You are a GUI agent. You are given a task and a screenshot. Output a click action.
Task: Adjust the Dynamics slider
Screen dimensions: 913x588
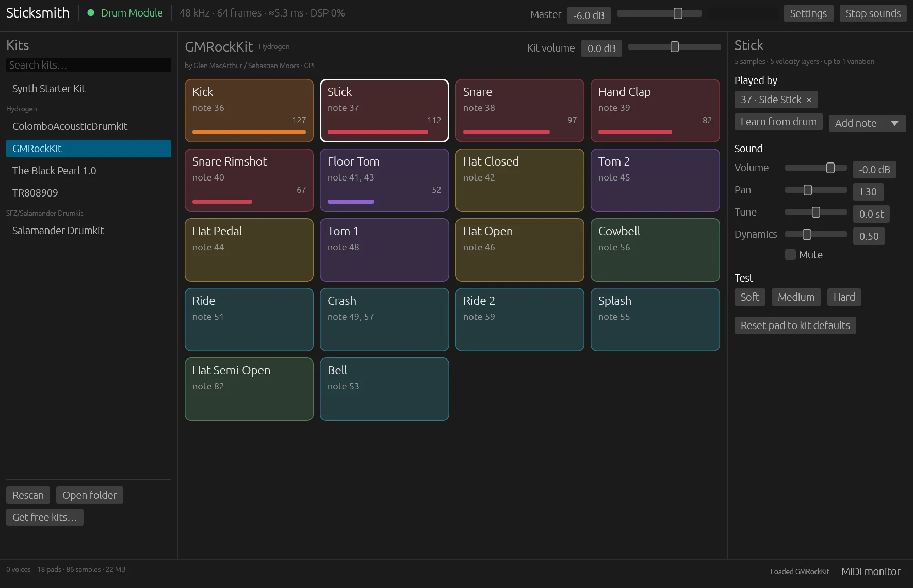[x=816, y=234]
